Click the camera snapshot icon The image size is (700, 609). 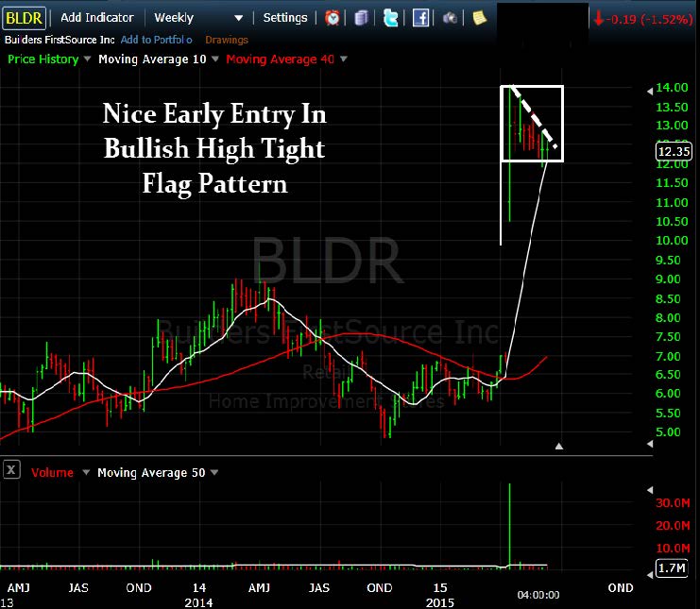[450, 18]
